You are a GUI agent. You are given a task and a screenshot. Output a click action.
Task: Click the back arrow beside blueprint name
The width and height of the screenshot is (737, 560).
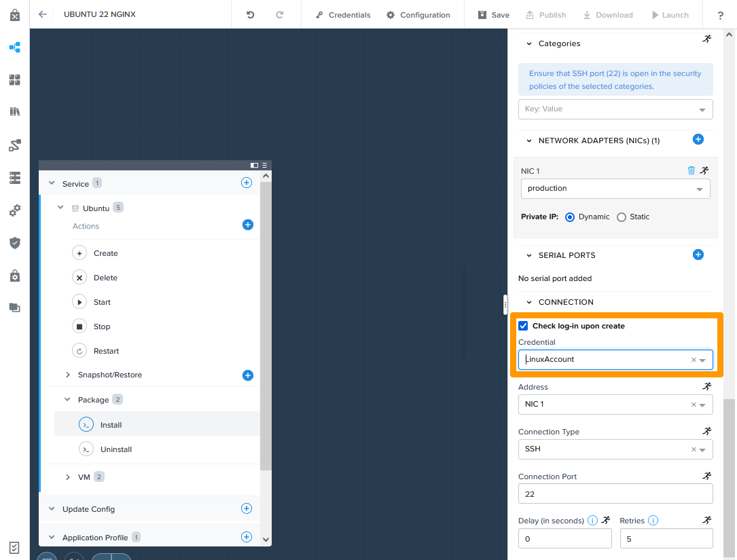[x=43, y=14]
